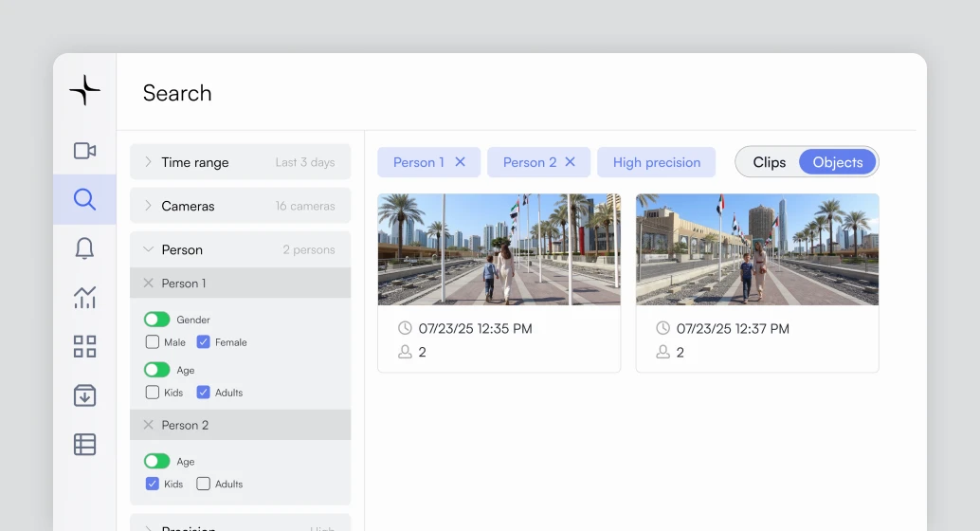Remove the Person 2 filter chip
Screen dimensions: 980x531
[x=570, y=162]
